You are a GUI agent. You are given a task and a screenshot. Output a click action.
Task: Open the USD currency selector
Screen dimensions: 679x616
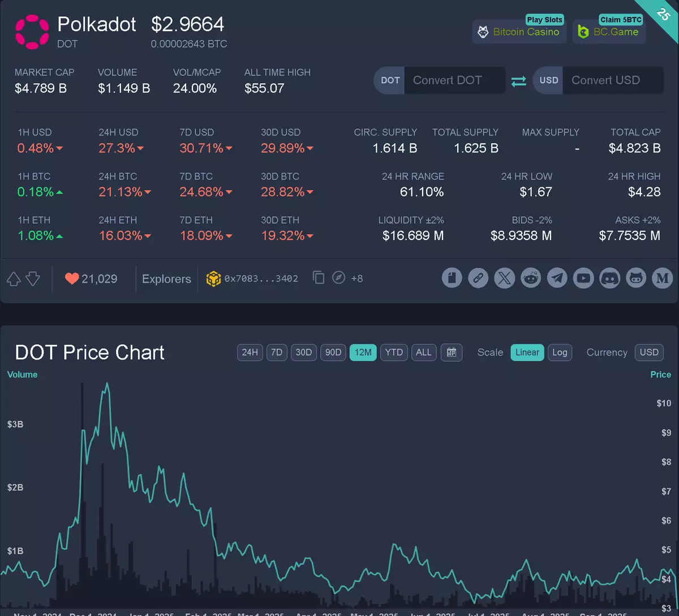649,352
